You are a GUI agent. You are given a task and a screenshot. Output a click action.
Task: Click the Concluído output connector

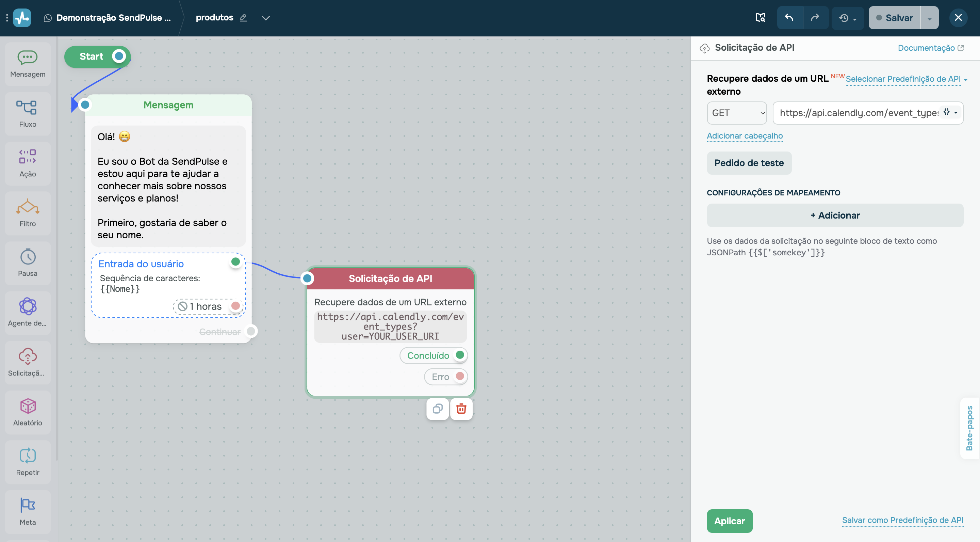(x=460, y=355)
